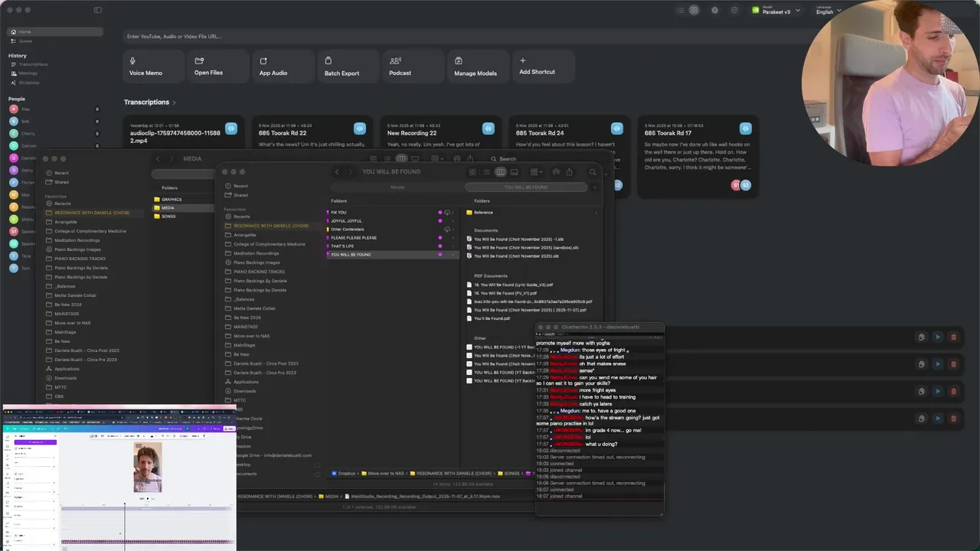The width and height of the screenshot is (980, 551).
Task: Select SONGS folder in MEDIA Finder window
Action: [168, 217]
